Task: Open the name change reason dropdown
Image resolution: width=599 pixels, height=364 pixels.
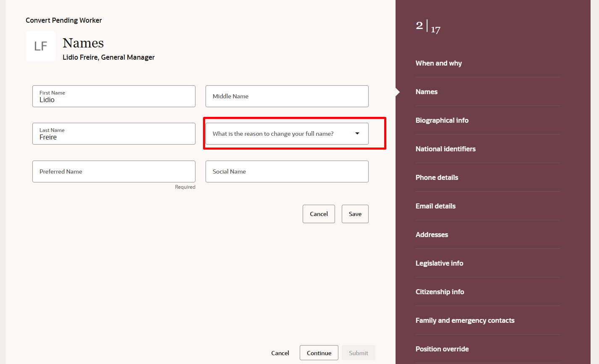Action: click(x=287, y=134)
